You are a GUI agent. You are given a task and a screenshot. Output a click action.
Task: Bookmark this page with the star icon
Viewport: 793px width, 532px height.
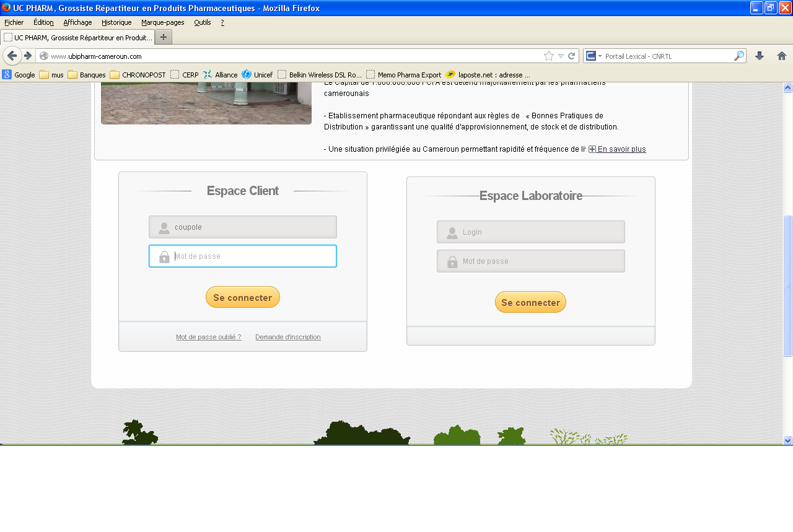549,56
